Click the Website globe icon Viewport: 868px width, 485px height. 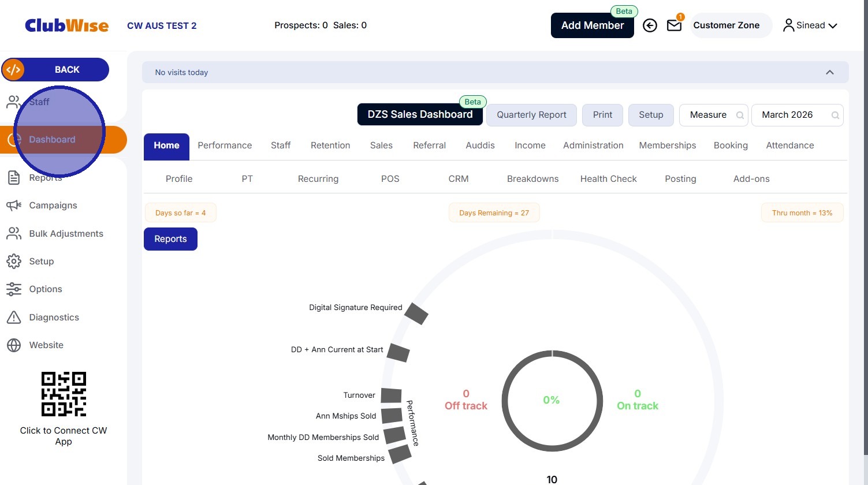pos(14,345)
